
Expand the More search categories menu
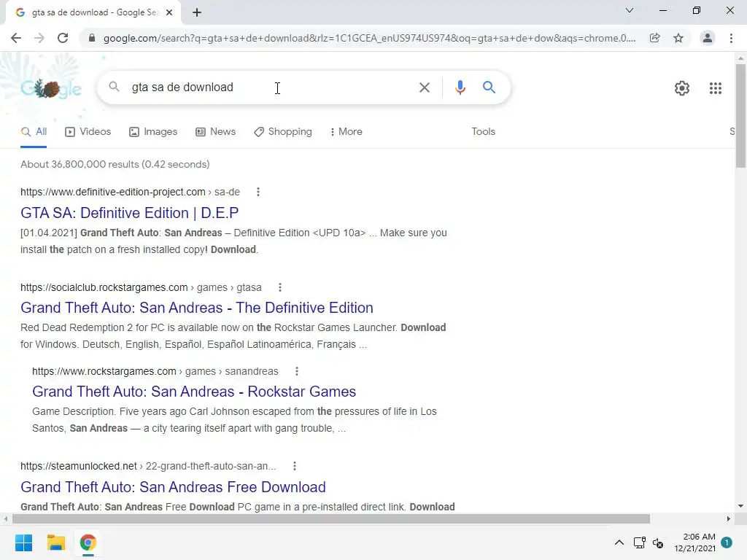pyautogui.click(x=347, y=132)
